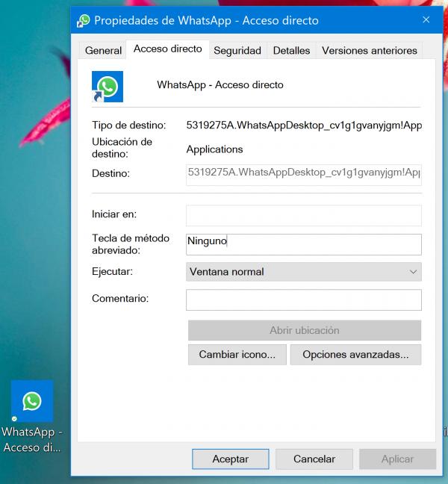Viewport: 448px width, 484px height.
Task: Click the Aplicar button
Action: click(x=397, y=459)
